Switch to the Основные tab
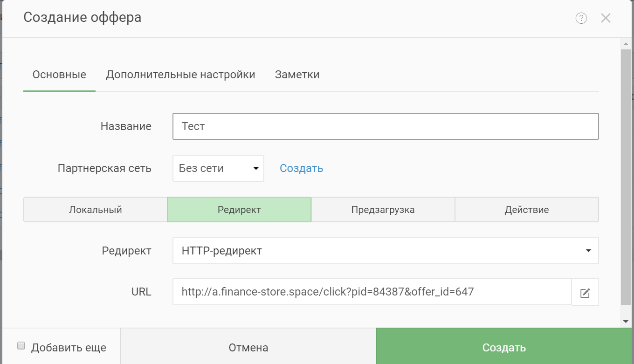 (x=59, y=75)
